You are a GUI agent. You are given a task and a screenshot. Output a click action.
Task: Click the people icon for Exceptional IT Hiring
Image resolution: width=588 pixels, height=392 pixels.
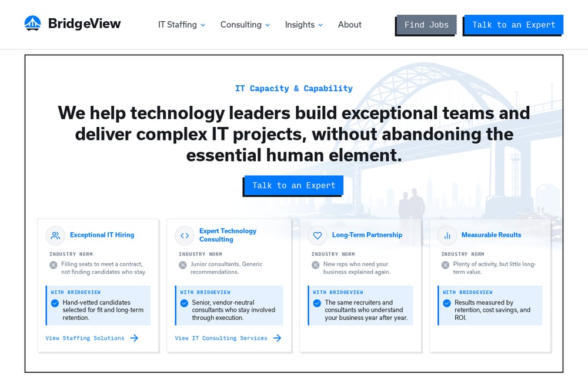(x=55, y=235)
